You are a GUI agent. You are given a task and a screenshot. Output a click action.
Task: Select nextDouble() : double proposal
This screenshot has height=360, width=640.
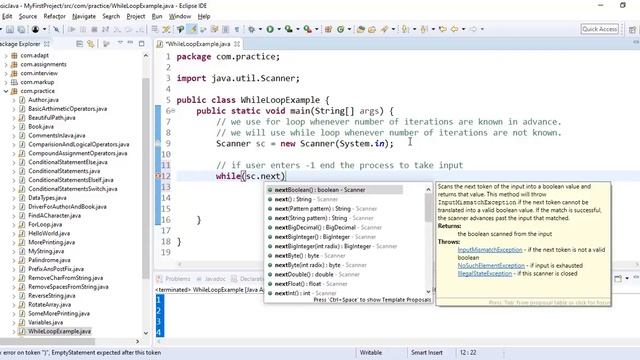[x=313, y=274]
